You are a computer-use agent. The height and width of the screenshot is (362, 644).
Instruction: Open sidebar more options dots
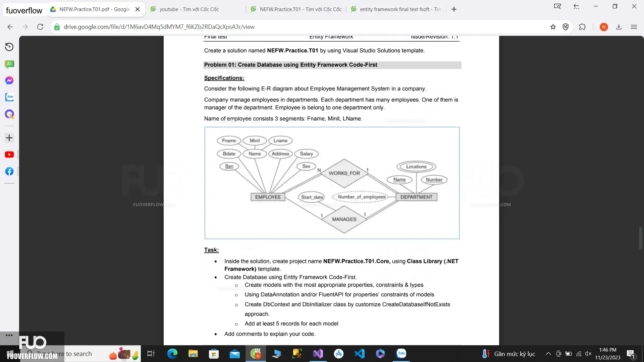coord(9,335)
